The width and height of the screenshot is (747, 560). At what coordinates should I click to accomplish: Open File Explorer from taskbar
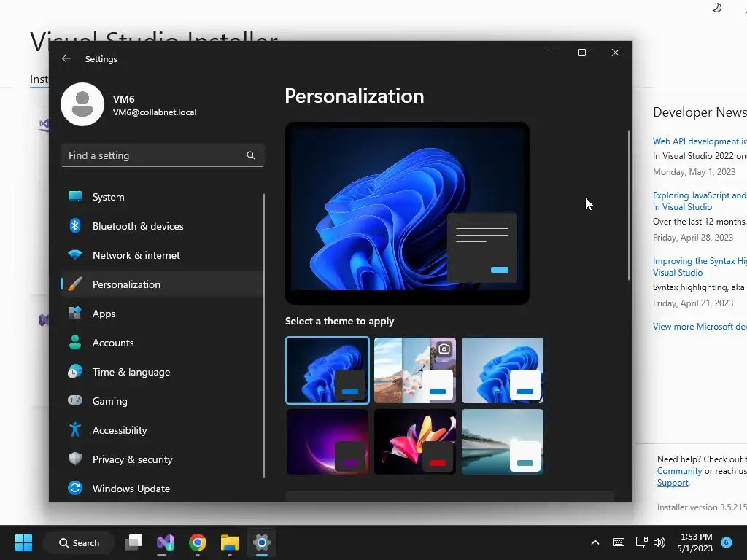coord(230,542)
